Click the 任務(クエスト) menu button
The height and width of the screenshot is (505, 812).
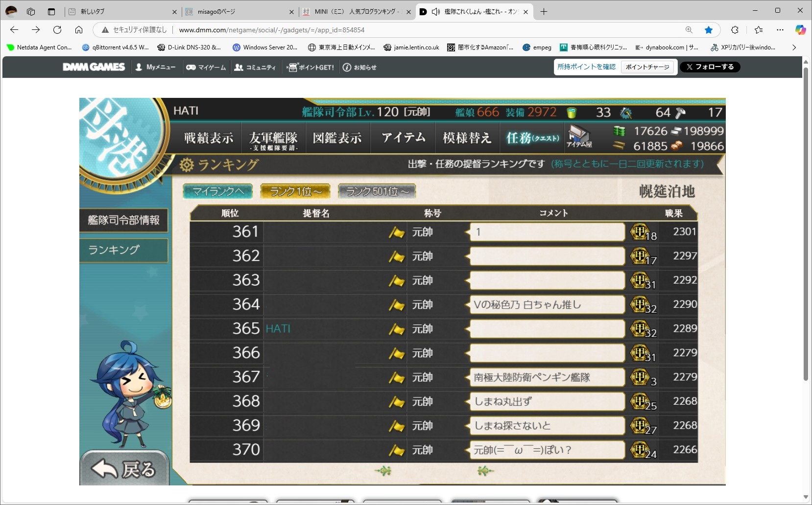(532, 138)
